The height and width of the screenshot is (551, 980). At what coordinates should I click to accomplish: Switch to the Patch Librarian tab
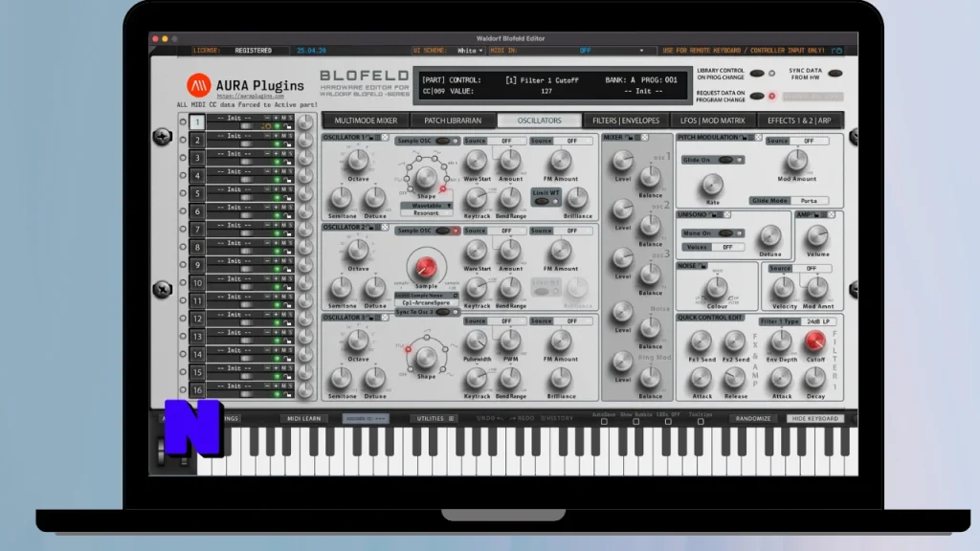click(453, 121)
